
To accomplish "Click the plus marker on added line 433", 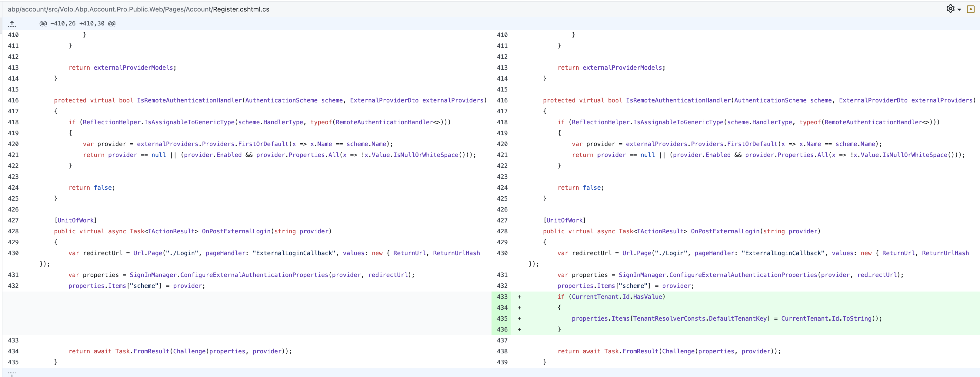I will [x=519, y=297].
